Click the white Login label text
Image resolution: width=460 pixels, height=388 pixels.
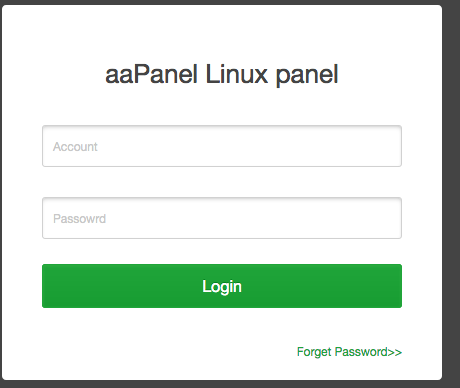222,287
